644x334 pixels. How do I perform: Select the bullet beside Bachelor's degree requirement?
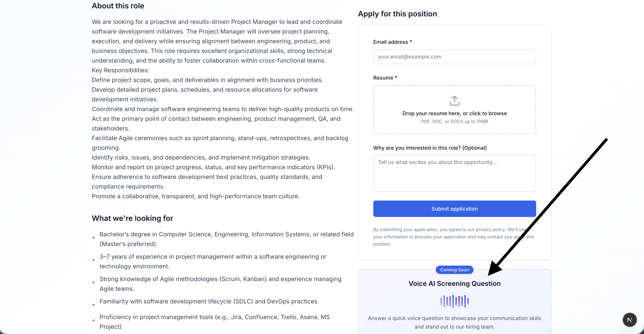pyautogui.click(x=93, y=238)
